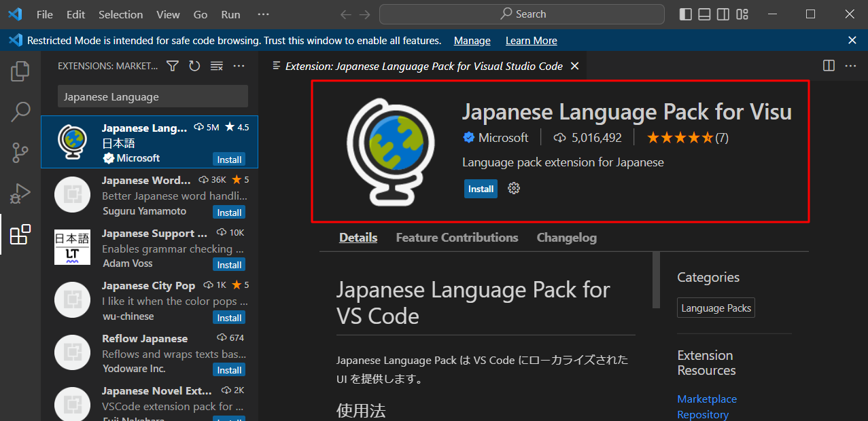
Task: Select the Extensions icon in the Activity Bar
Action: pos(20,234)
